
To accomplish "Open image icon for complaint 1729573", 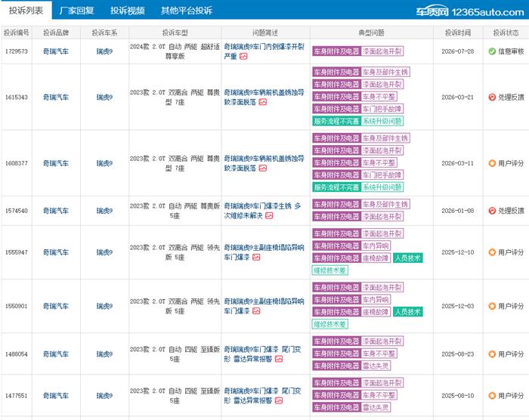I will (x=243, y=57).
